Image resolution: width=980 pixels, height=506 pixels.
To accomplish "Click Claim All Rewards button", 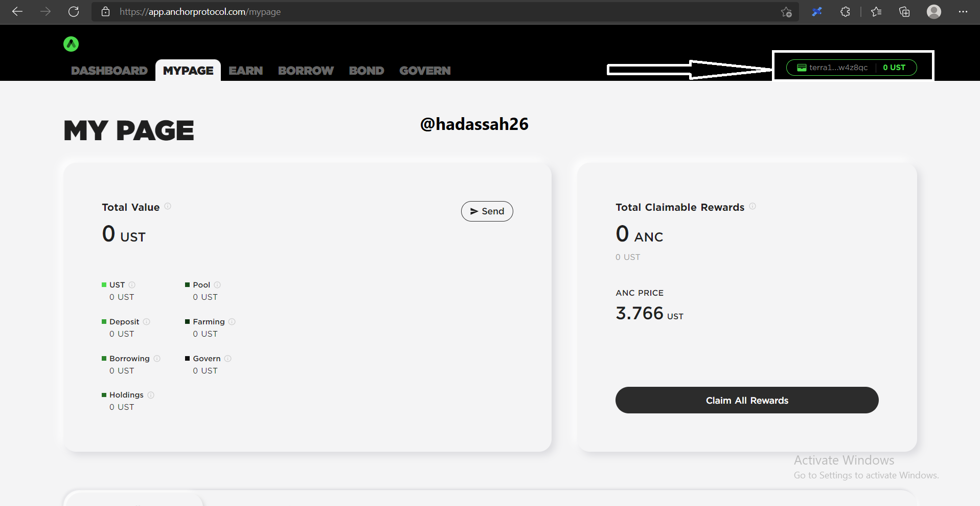I will point(747,400).
